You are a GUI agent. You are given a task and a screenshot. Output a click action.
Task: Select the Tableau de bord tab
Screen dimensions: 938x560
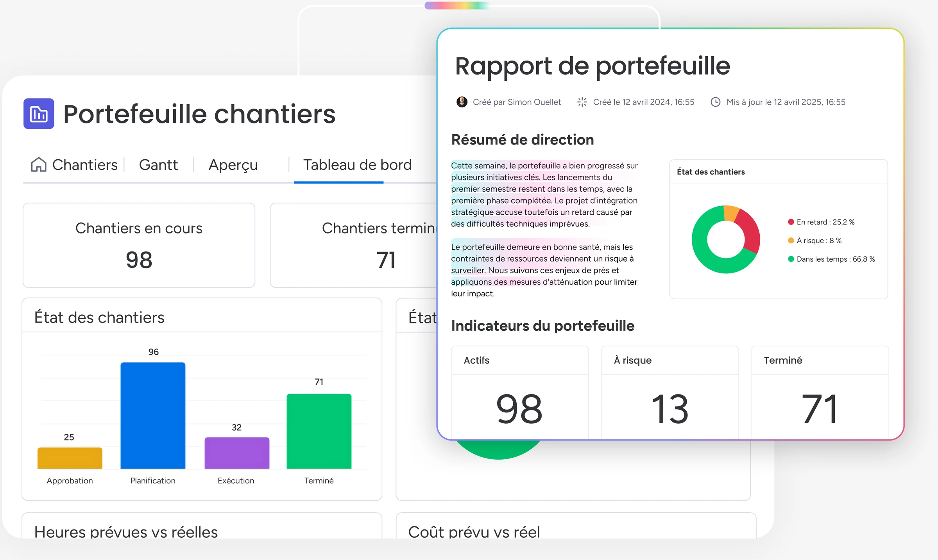pos(357,165)
